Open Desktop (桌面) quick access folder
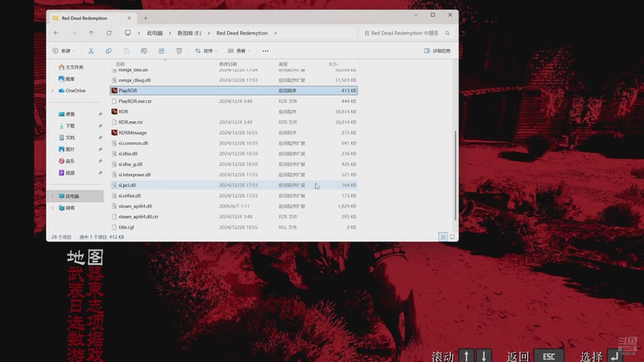Screen dimensions: 644x362 [67, 114]
